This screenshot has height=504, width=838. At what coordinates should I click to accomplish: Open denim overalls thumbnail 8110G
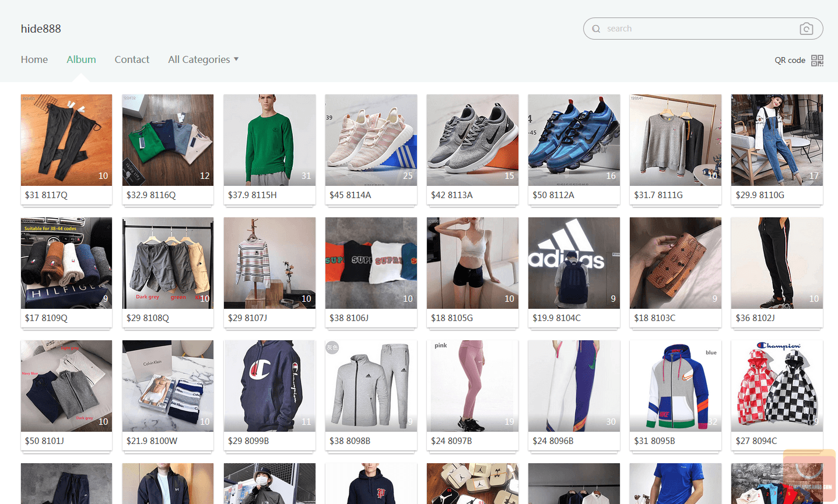[x=777, y=140]
